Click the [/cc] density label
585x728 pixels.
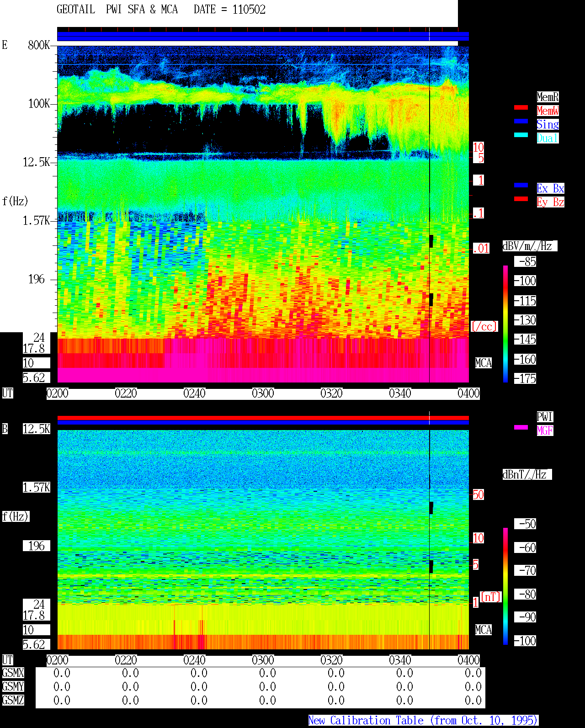(x=484, y=326)
